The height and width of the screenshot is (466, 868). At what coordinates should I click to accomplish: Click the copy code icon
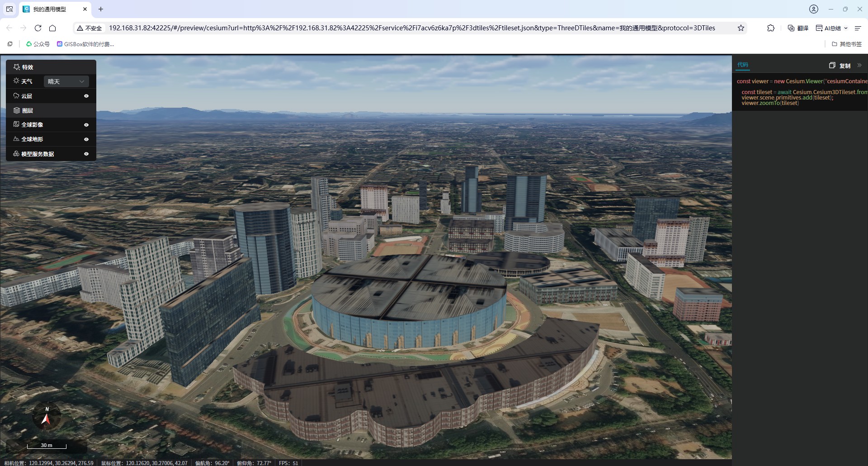click(x=832, y=66)
